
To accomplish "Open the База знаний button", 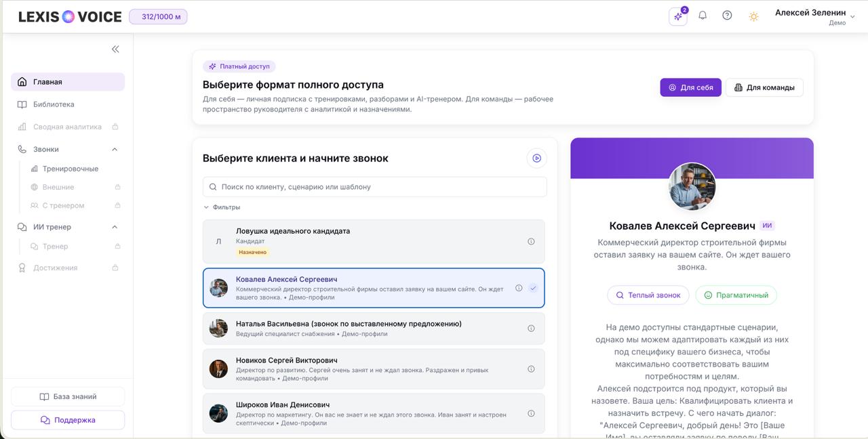I will click(68, 397).
